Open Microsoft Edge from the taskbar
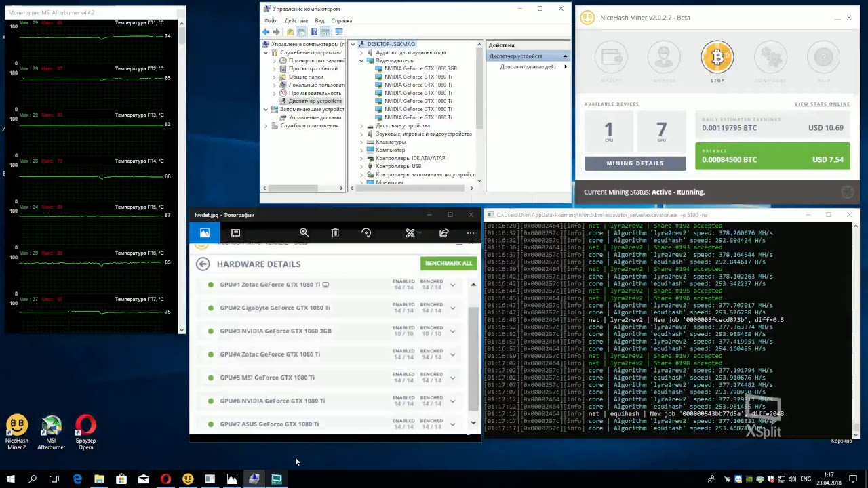 [x=77, y=479]
